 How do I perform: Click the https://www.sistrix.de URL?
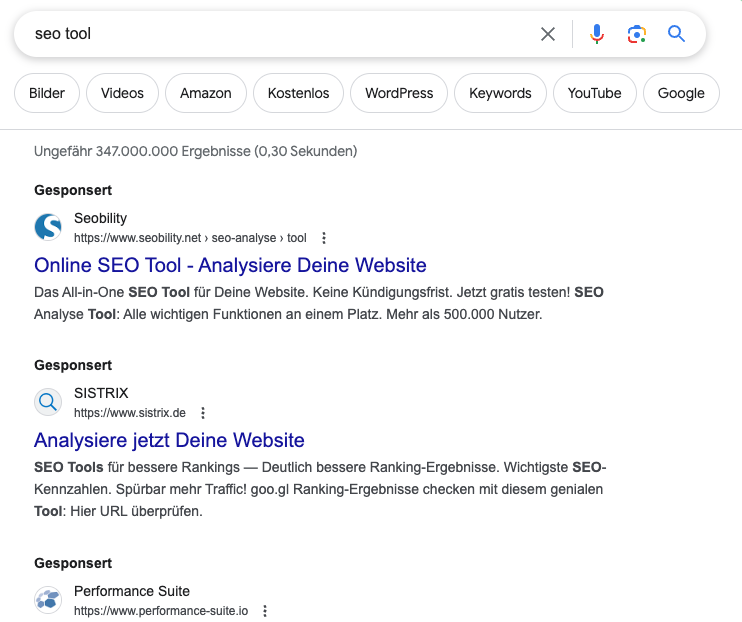130,413
